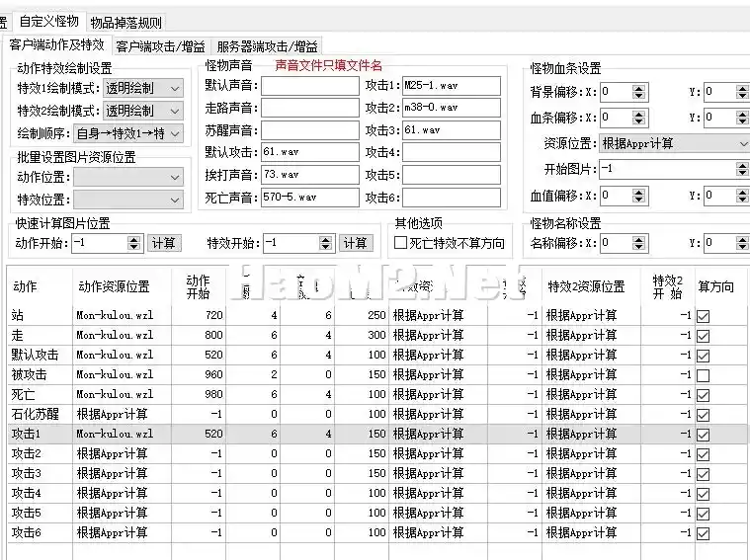Adjust the 开始图片 spinner arrows
The image size is (750, 560).
point(742,169)
